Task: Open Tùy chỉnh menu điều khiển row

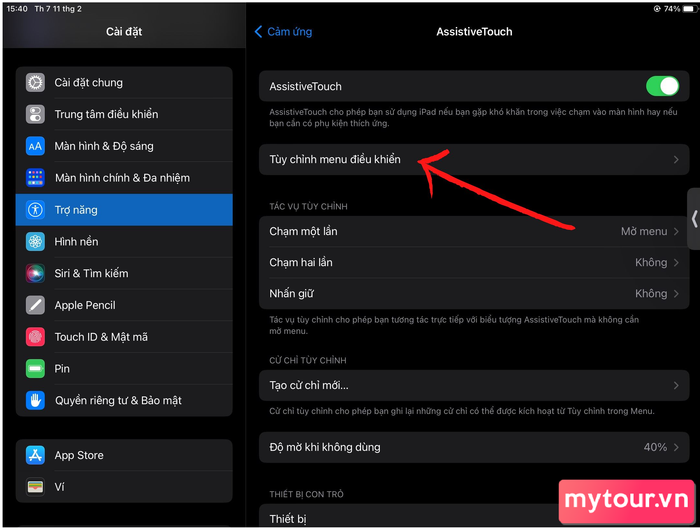Action: (x=474, y=159)
